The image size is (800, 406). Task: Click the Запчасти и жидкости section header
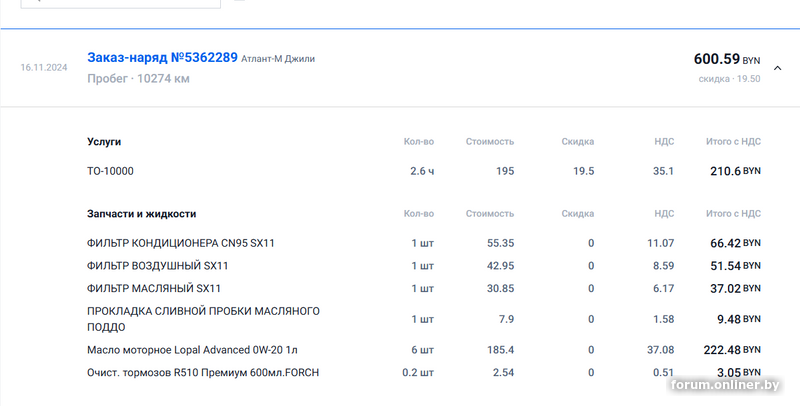pyautogui.click(x=141, y=214)
